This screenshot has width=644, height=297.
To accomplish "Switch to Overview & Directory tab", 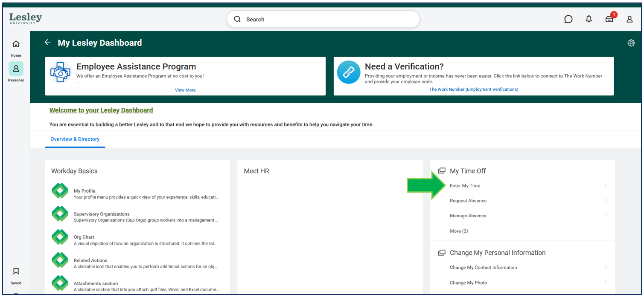I will 75,139.
